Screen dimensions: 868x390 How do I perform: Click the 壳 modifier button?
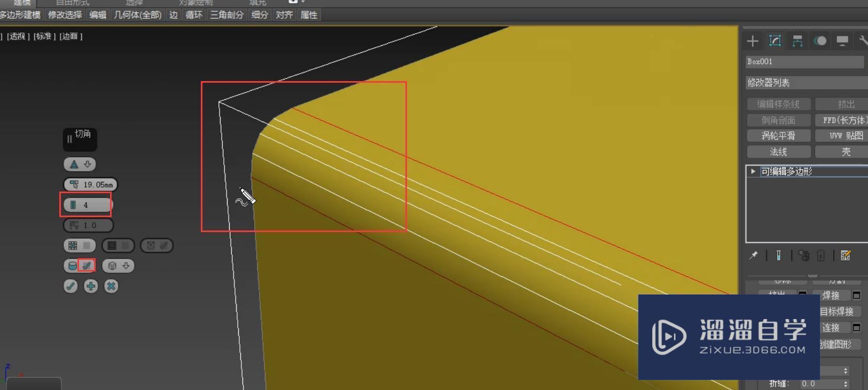[842, 152]
